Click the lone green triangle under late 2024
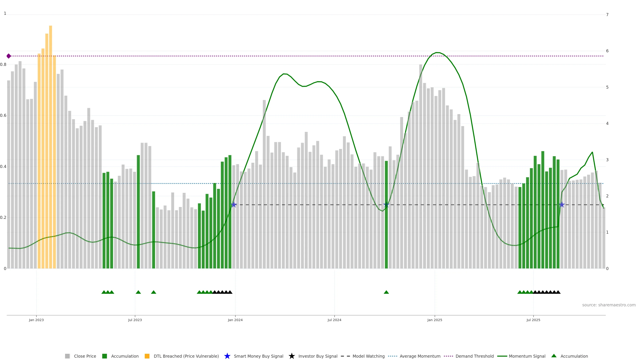 tap(386, 292)
